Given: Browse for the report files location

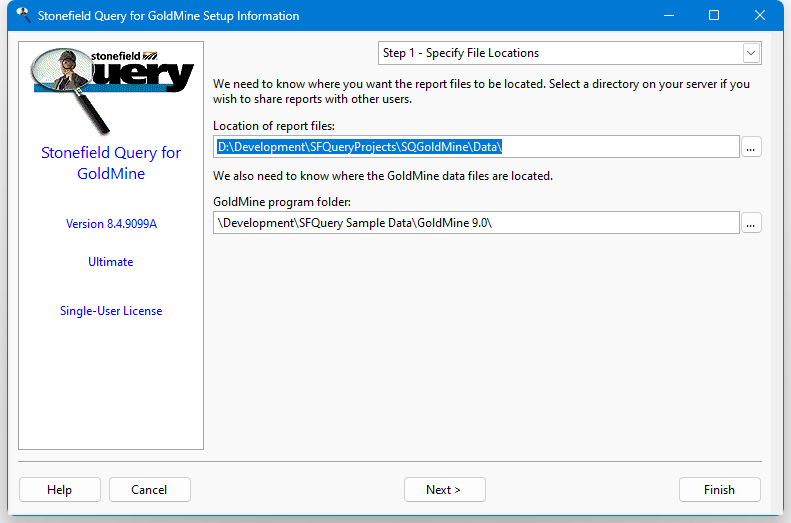Looking at the screenshot, I should point(751,147).
